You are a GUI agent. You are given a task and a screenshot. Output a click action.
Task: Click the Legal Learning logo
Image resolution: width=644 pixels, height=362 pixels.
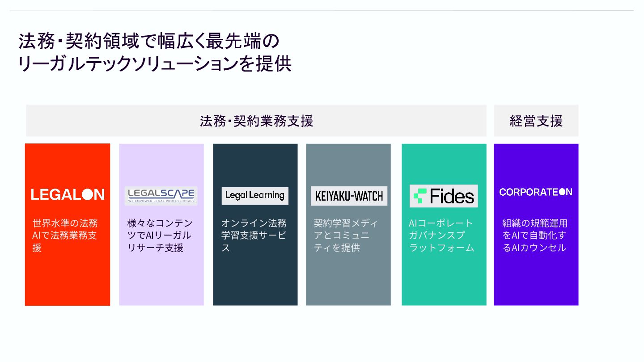click(x=255, y=196)
